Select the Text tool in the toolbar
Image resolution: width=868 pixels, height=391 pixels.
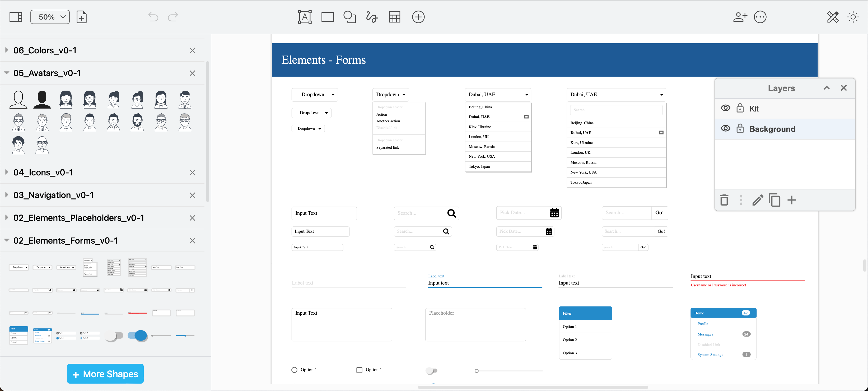point(304,17)
